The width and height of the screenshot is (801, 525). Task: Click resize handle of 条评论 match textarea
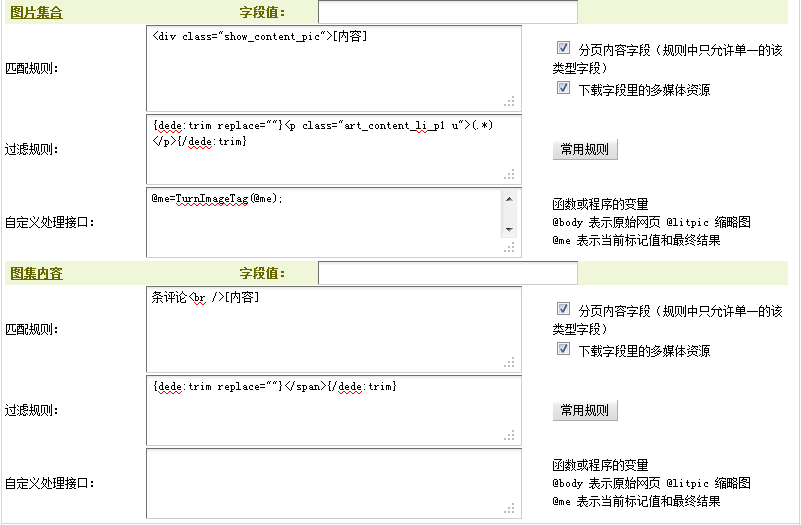(510, 362)
